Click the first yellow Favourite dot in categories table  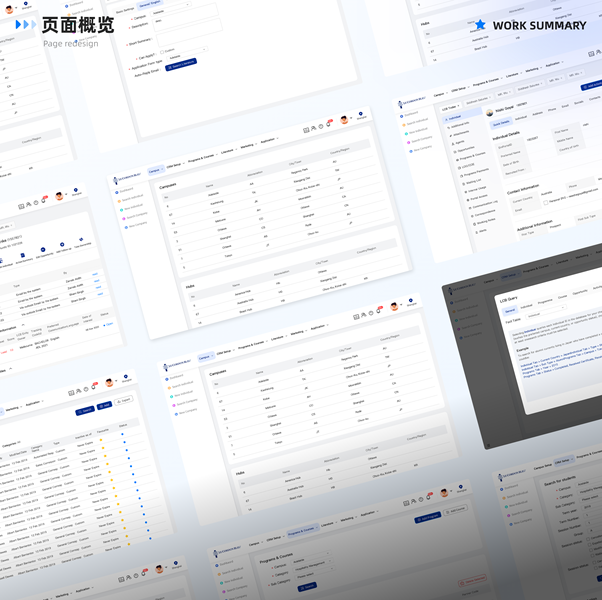click(101, 440)
